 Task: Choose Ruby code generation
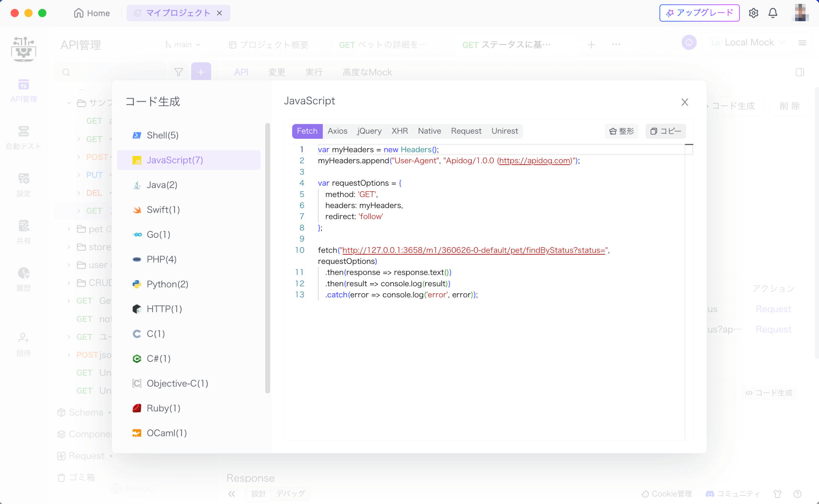[163, 408]
